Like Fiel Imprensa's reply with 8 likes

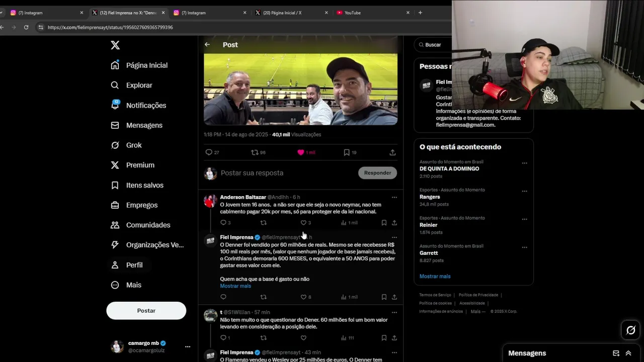303,297
